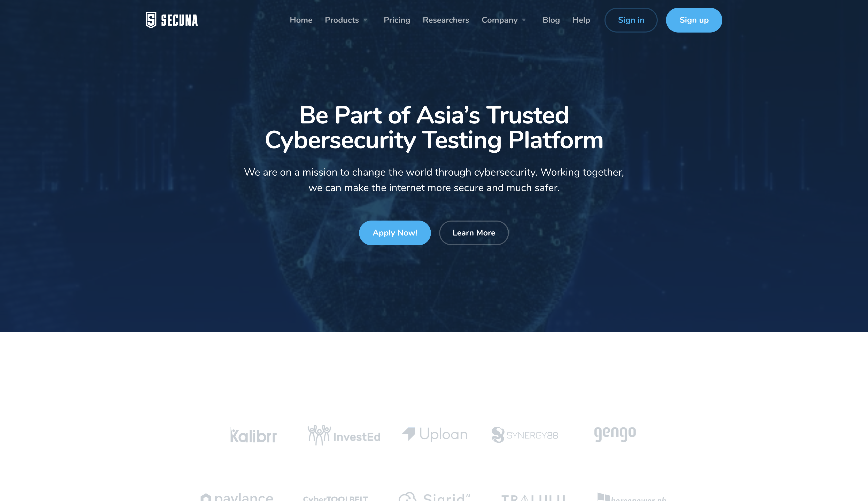The image size is (868, 501).
Task: Visit the Researchers page
Action: 446,20
